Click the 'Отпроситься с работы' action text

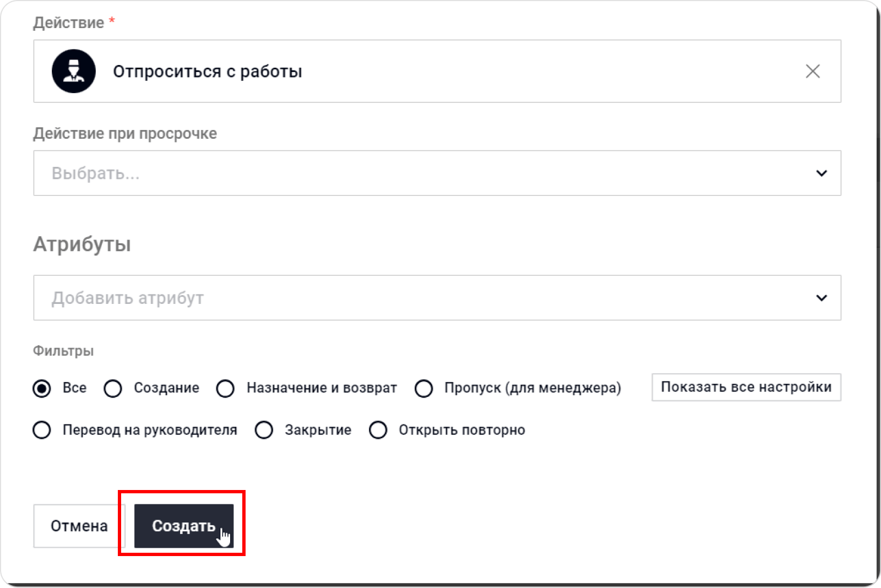[x=208, y=72]
